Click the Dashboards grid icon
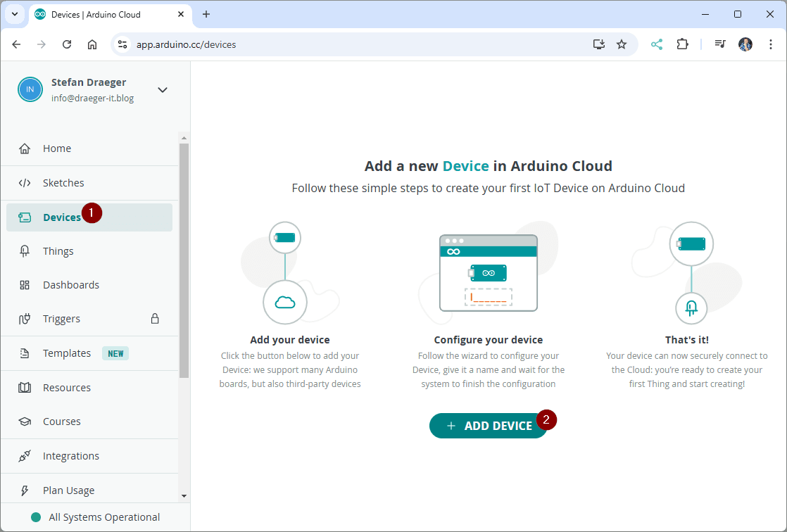Image resolution: width=787 pixels, height=532 pixels. pyautogui.click(x=25, y=285)
